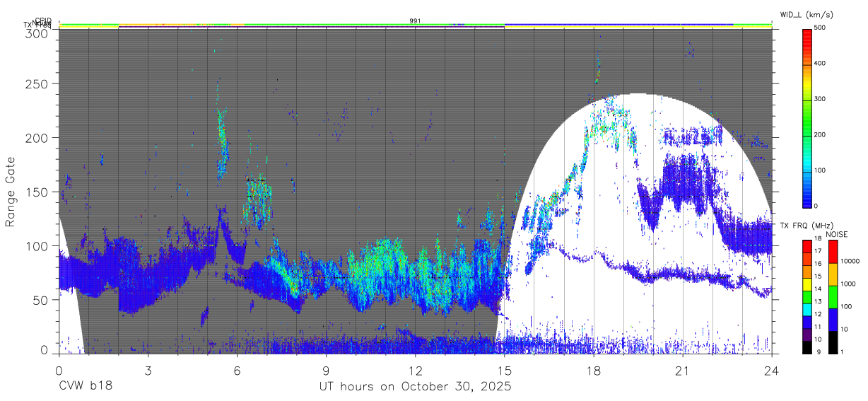The image size is (868, 401).
Task: Pick the yellow-orange segment of NOISE colorbar
Action: coord(833,274)
